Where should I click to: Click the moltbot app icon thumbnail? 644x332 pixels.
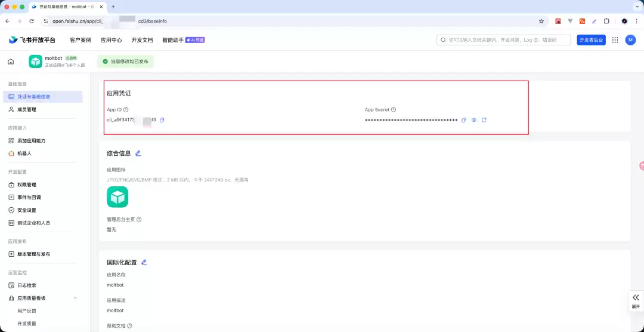coord(36,62)
